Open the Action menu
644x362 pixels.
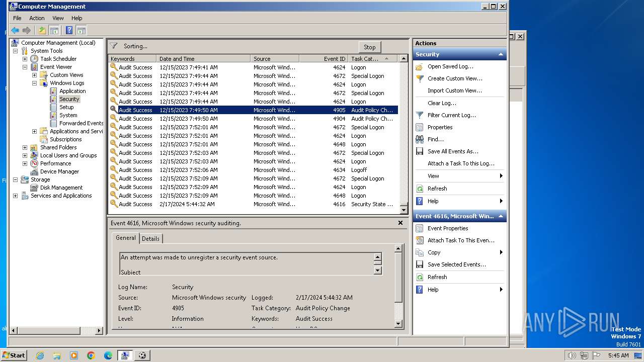pos(37,18)
